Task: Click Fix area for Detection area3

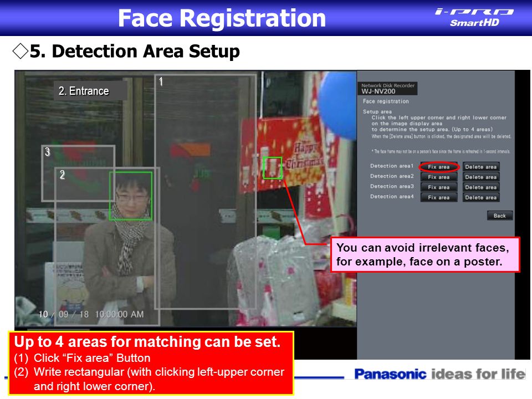Action: tap(439, 187)
